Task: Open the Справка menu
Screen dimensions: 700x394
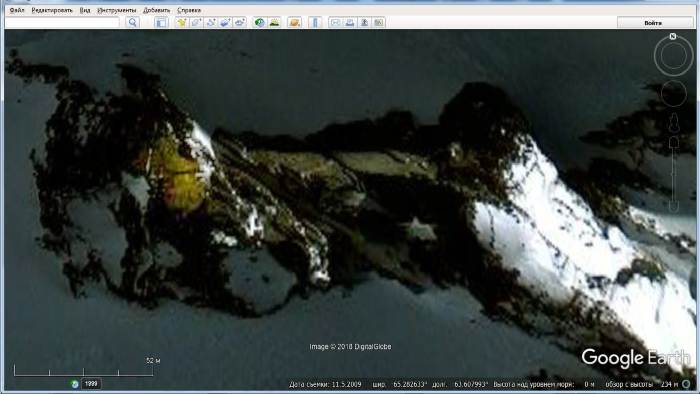Action: (189, 10)
